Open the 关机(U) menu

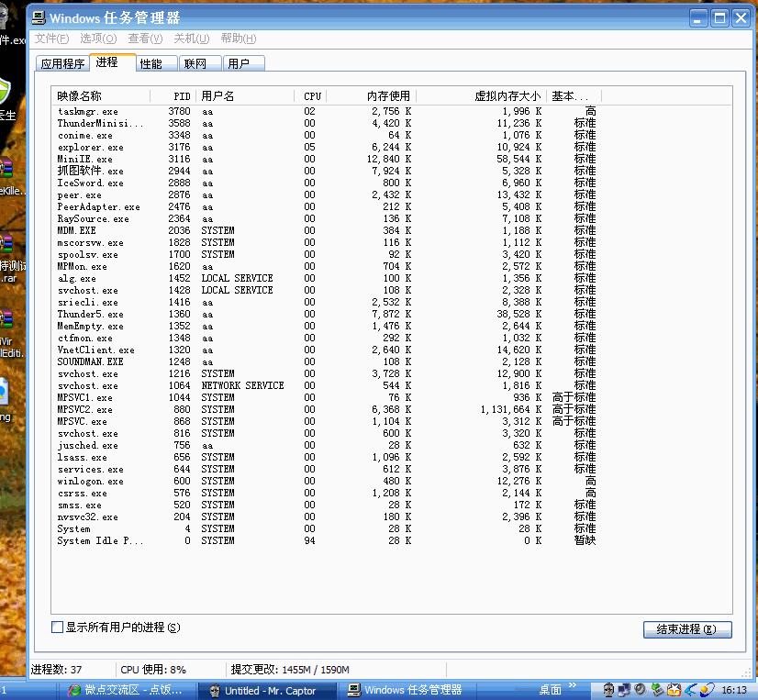coord(192,39)
